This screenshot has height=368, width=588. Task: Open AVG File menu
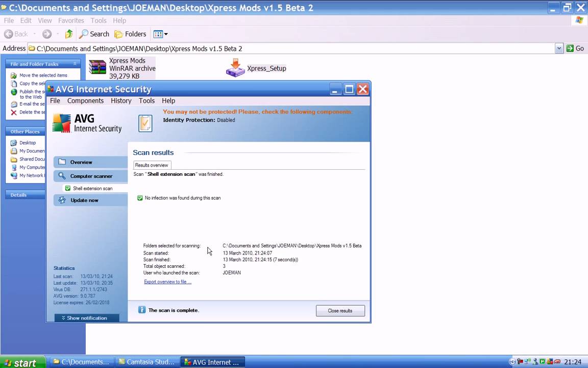(55, 101)
